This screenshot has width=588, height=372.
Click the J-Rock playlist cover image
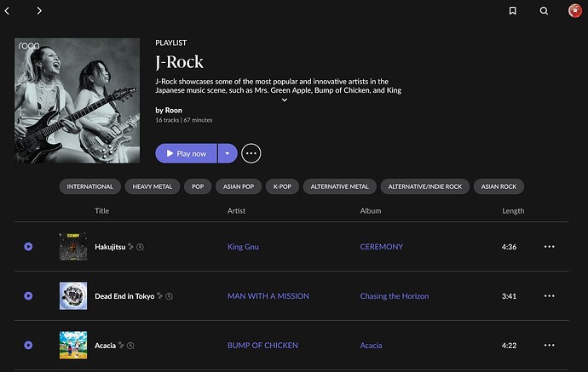click(x=78, y=100)
